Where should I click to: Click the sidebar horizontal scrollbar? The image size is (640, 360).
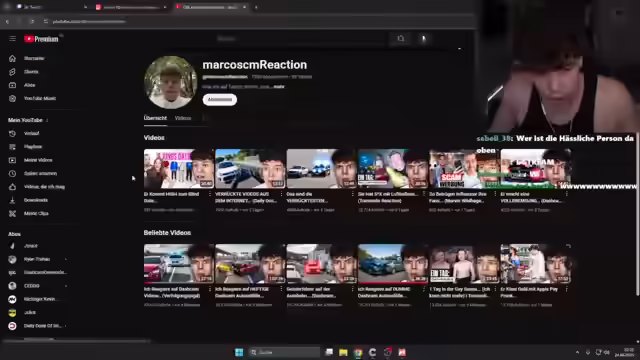pos(76,340)
